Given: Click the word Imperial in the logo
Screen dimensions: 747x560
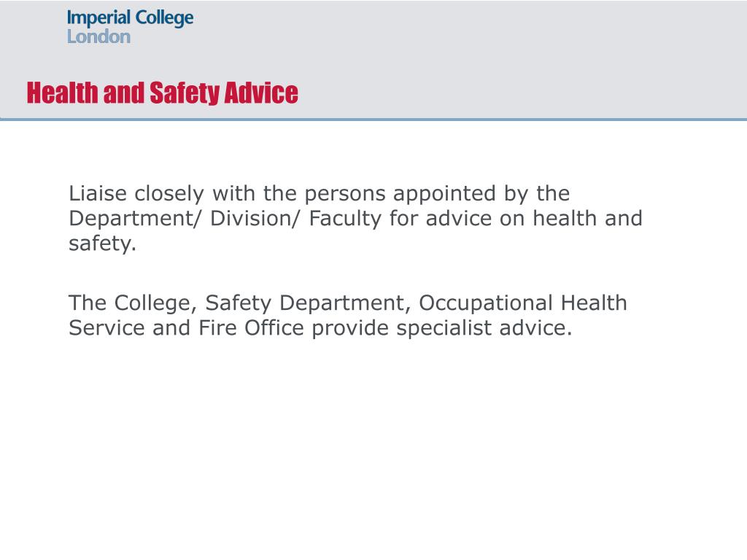Looking at the screenshot, I should [x=98, y=18].
